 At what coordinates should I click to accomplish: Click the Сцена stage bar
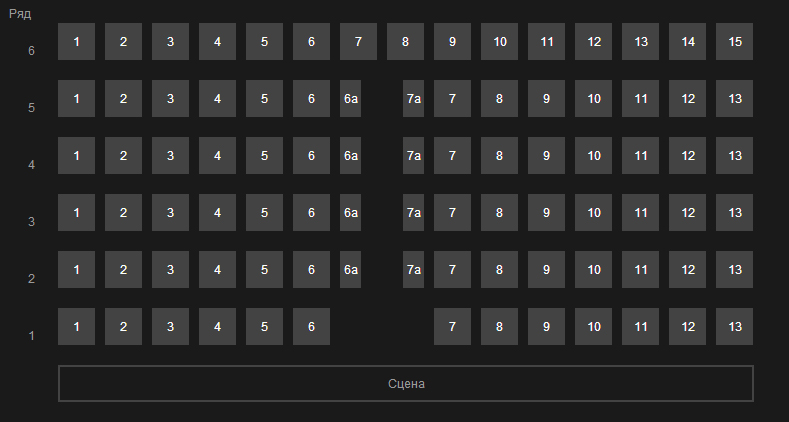[405, 384]
